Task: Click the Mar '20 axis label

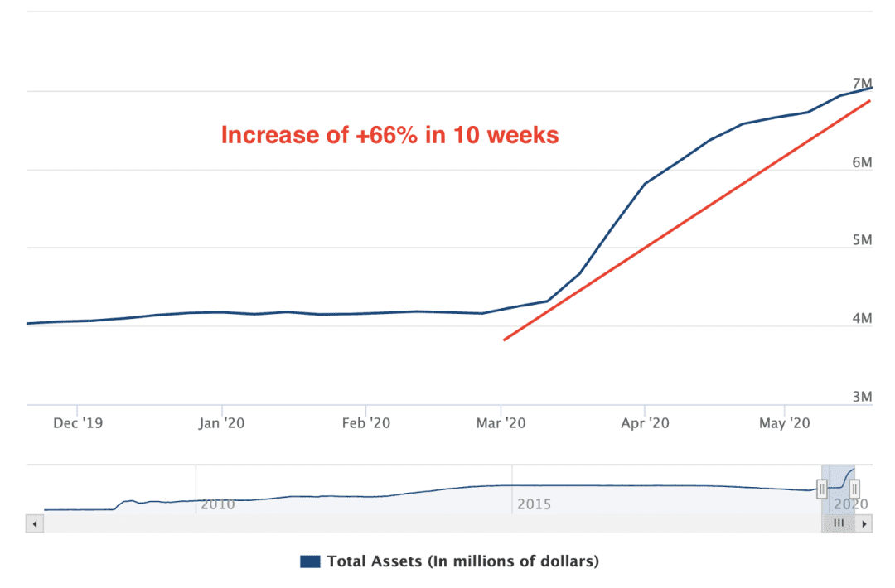Action: point(501,423)
